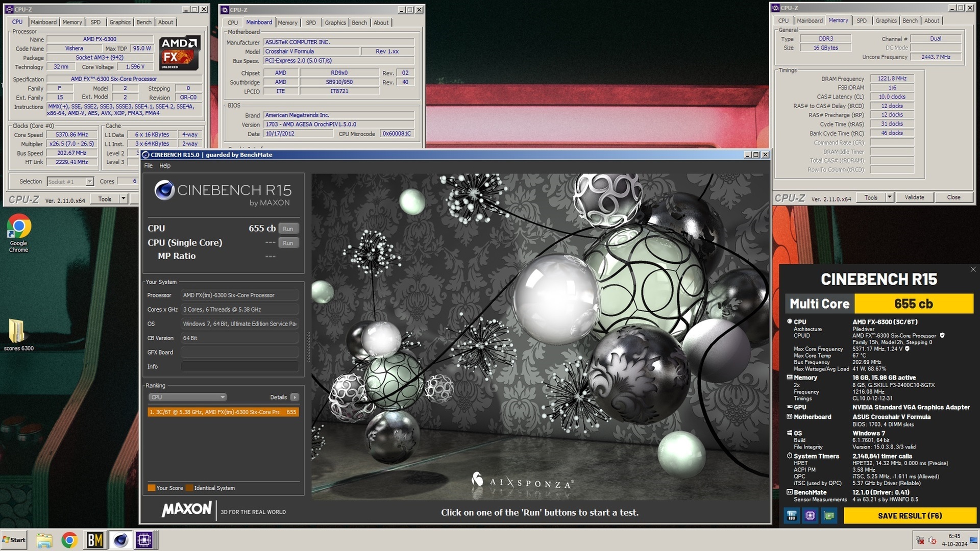
Task: Click the Cinebench title bar icon
Action: [145, 155]
